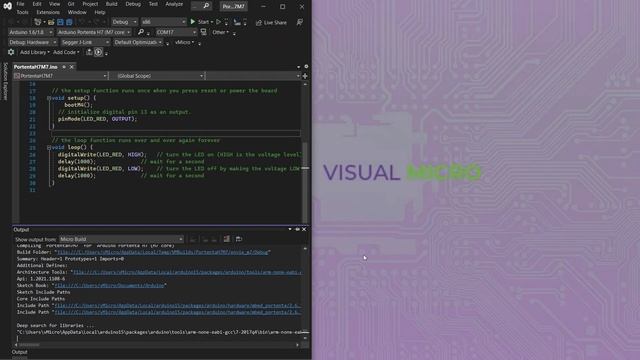Image resolution: width=640 pixels, height=360 pixels.
Task: Open the Build Folder file link
Action: (x=162, y=252)
